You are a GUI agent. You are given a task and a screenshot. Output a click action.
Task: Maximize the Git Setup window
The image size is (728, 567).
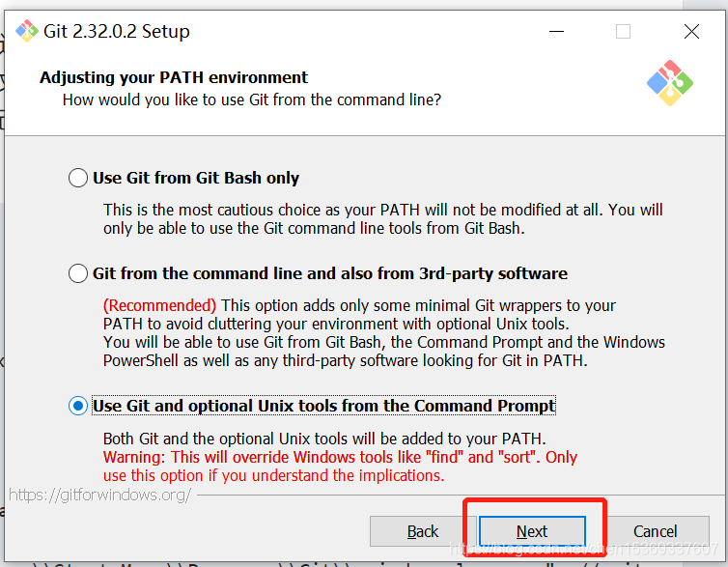tap(623, 32)
